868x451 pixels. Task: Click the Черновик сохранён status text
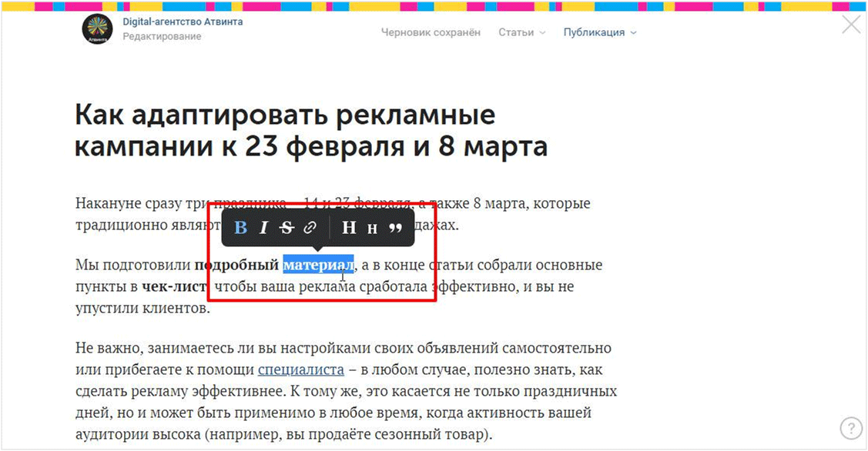(431, 32)
